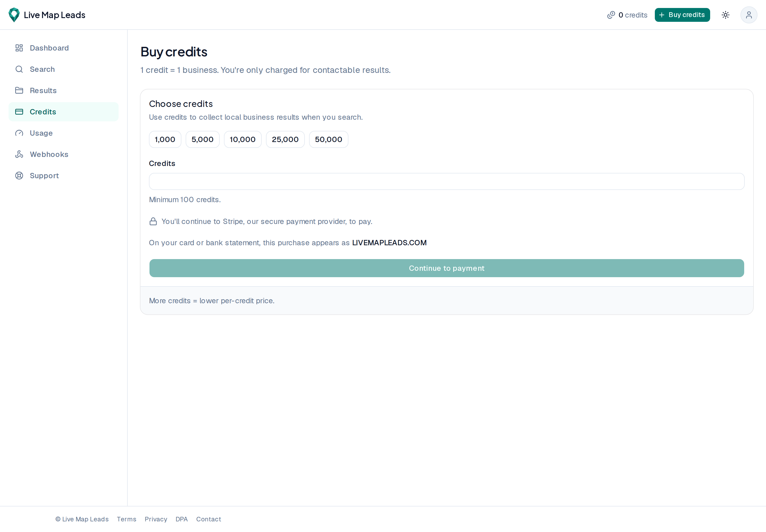Focus the Credits amount input field
Viewport: 766px width, 532px height.
click(447, 181)
